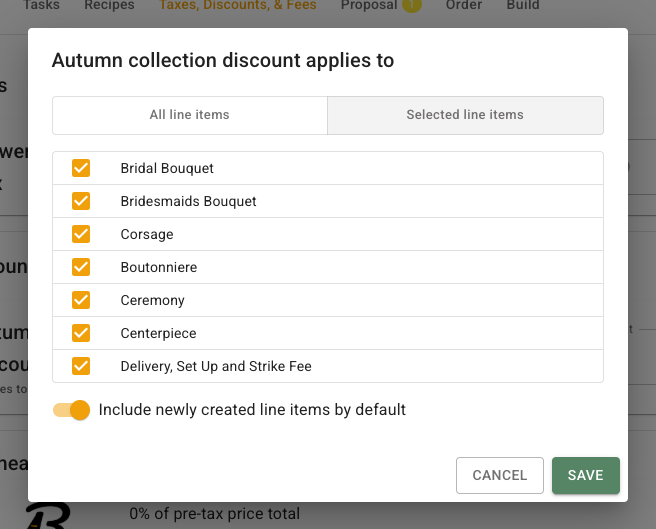Uncheck the Bridal Bouquet checkbox
This screenshot has width=656, height=529.
point(81,168)
